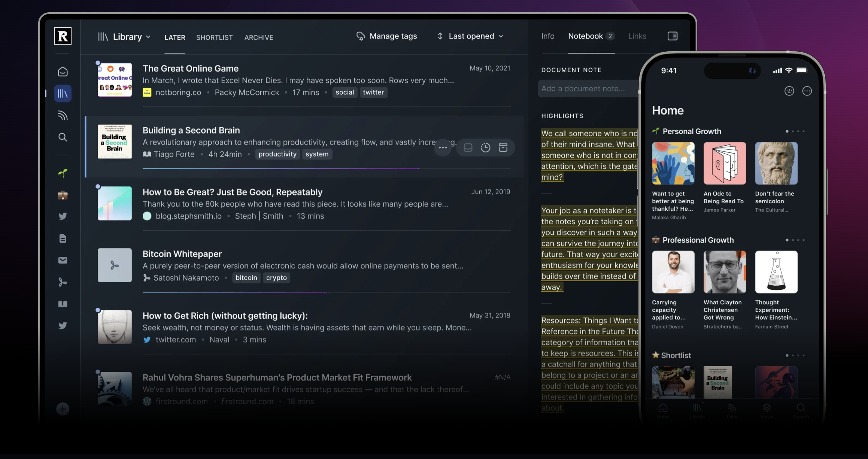
Task: Open the Feed (RSS) icon in the sidebar
Action: pos(63,115)
